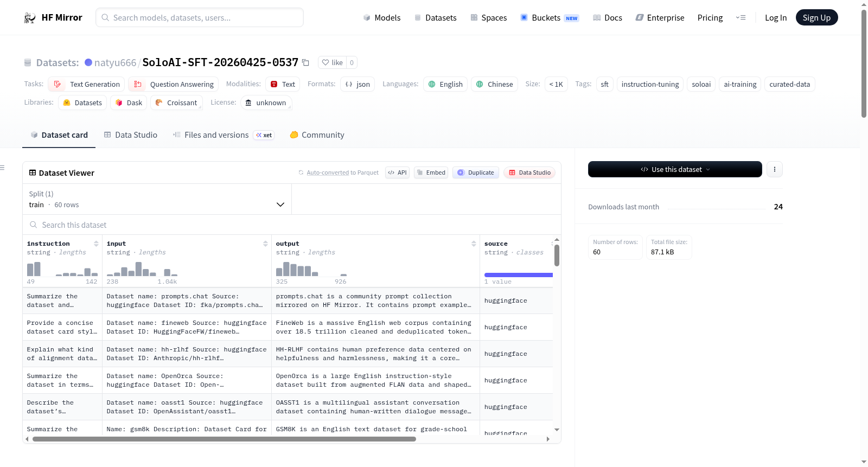Select the Dask library tag
Image resolution: width=868 pixels, height=467 pixels.
coord(129,103)
